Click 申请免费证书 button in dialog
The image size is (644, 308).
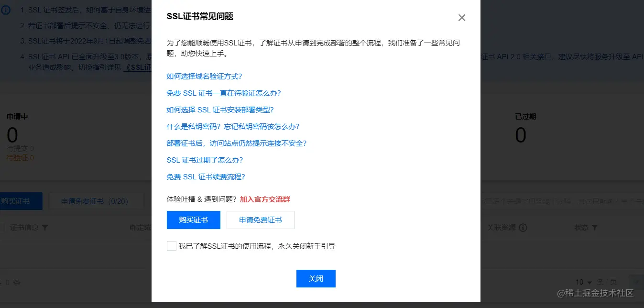[x=261, y=220]
